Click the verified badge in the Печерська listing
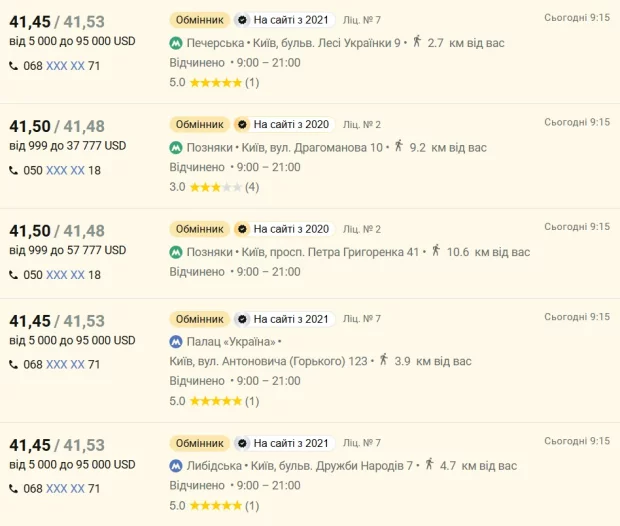620x526 pixels. 241,20
